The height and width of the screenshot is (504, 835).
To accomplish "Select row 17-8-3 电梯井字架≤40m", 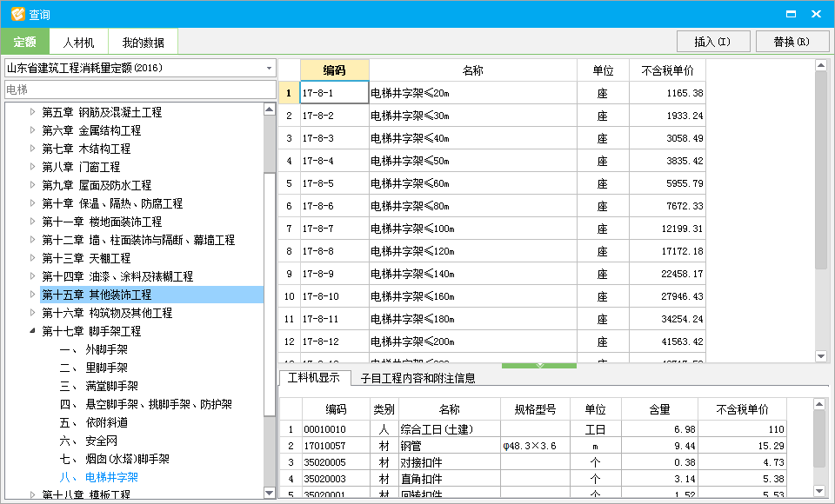I will (x=492, y=138).
